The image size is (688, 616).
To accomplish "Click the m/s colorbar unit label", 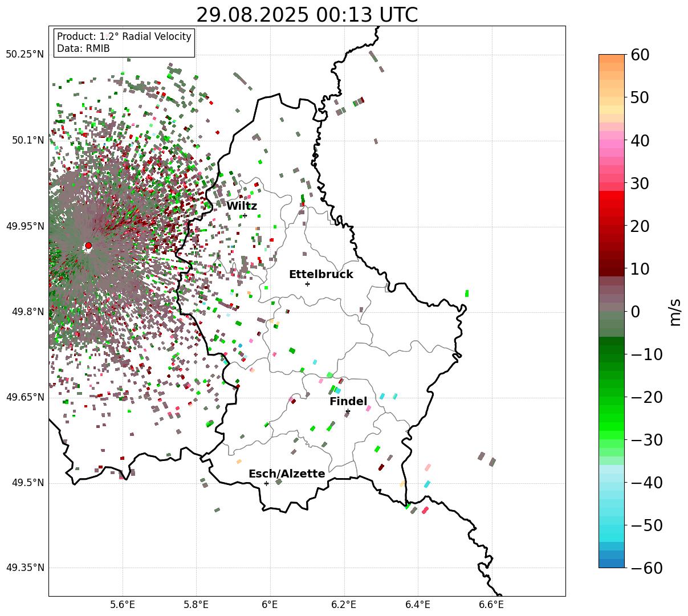I will pos(675,312).
